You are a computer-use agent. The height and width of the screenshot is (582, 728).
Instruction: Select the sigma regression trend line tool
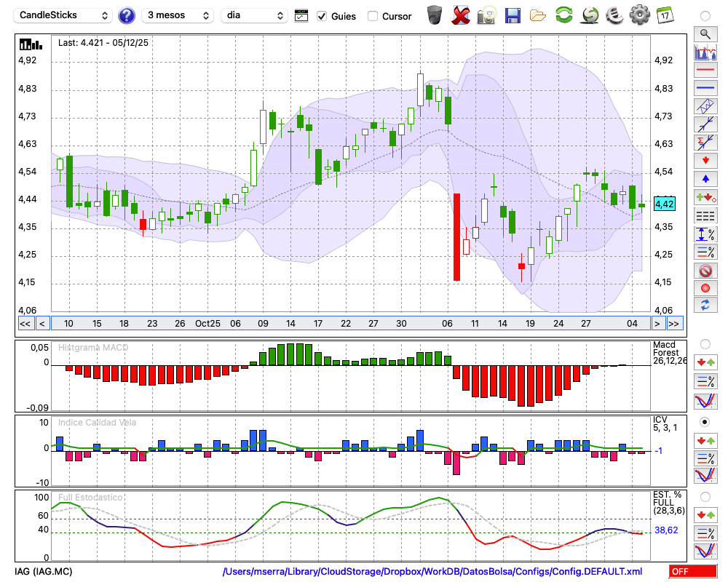tap(705, 143)
